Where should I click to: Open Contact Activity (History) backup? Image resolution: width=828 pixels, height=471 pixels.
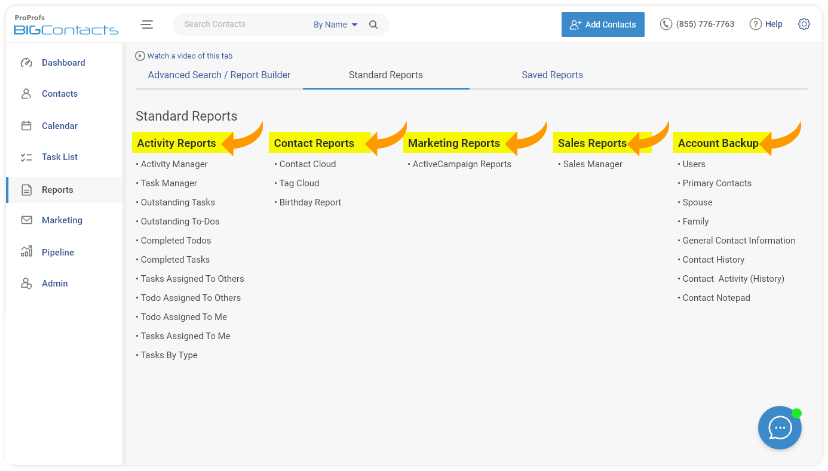click(x=733, y=279)
